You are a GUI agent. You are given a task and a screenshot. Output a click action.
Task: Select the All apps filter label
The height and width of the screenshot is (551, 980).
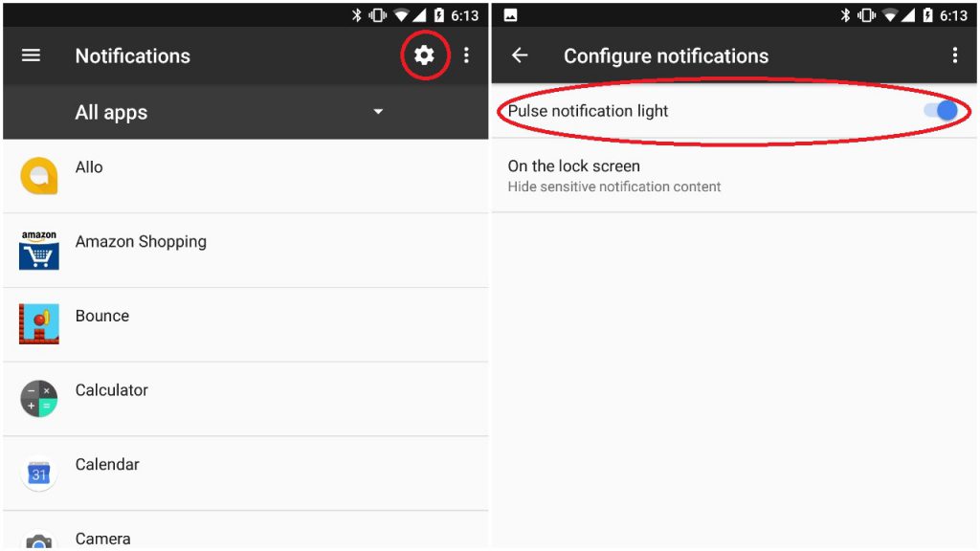pos(111,112)
